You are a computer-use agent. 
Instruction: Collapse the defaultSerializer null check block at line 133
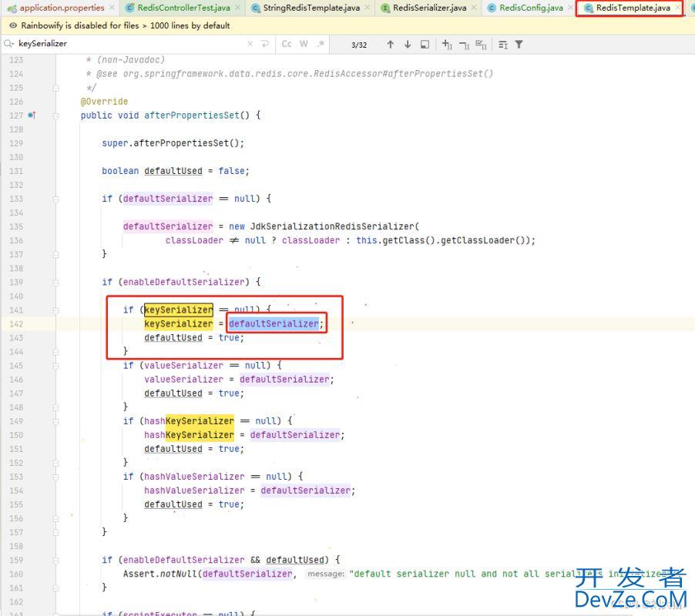(x=55, y=199)
